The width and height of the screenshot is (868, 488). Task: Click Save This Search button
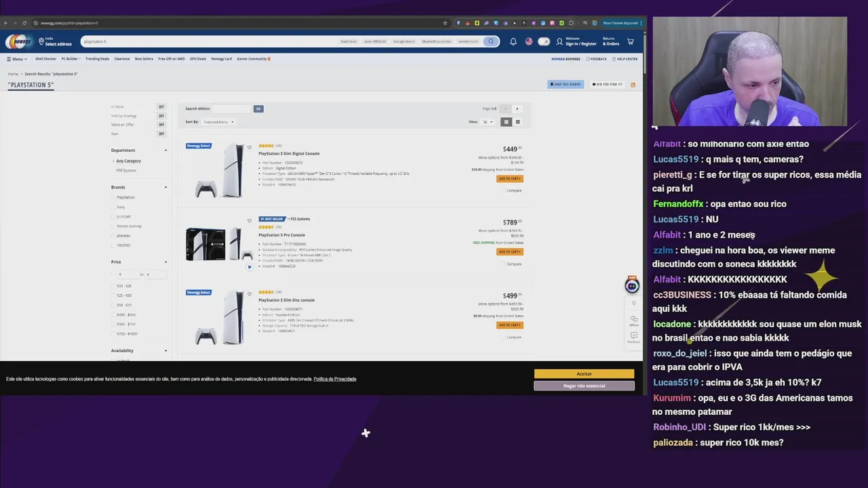click(566, 85)
